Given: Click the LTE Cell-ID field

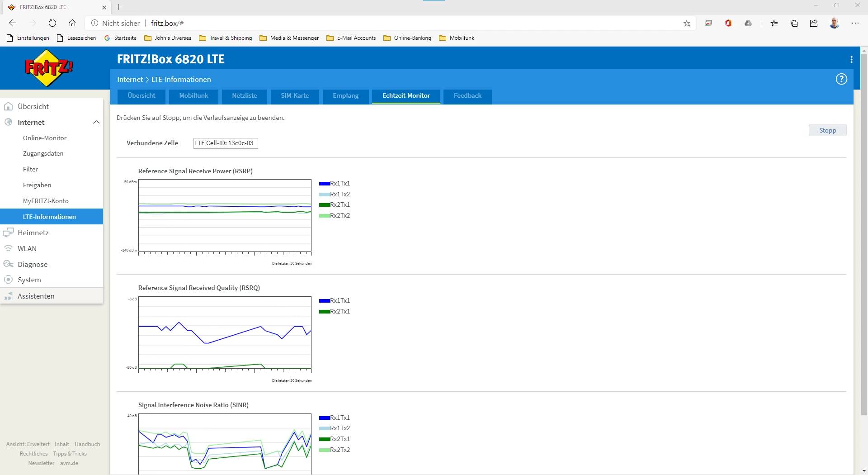Looking at the screenshot, I should (225, 143).
